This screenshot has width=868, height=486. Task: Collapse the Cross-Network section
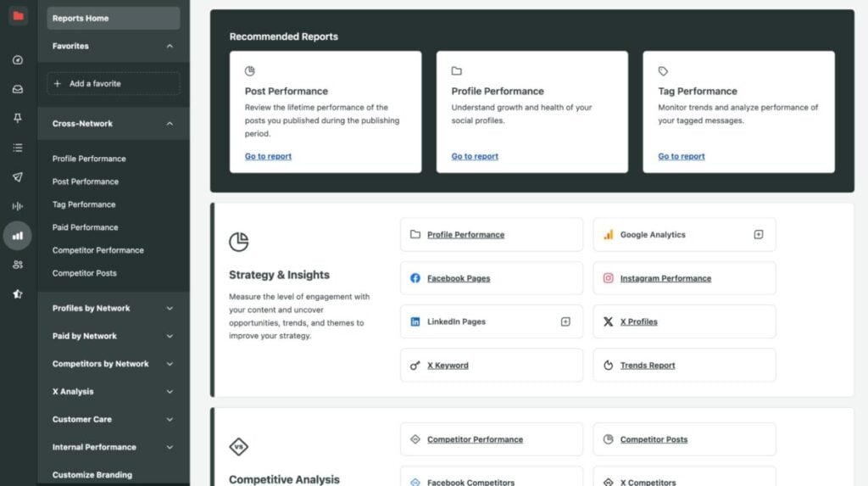(x=170, y=124)
